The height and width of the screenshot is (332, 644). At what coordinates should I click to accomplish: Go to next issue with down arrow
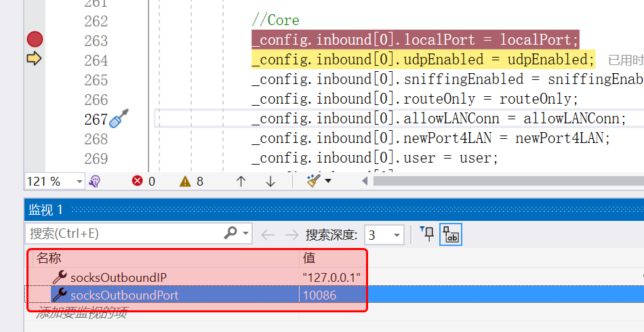pos(270,181)
